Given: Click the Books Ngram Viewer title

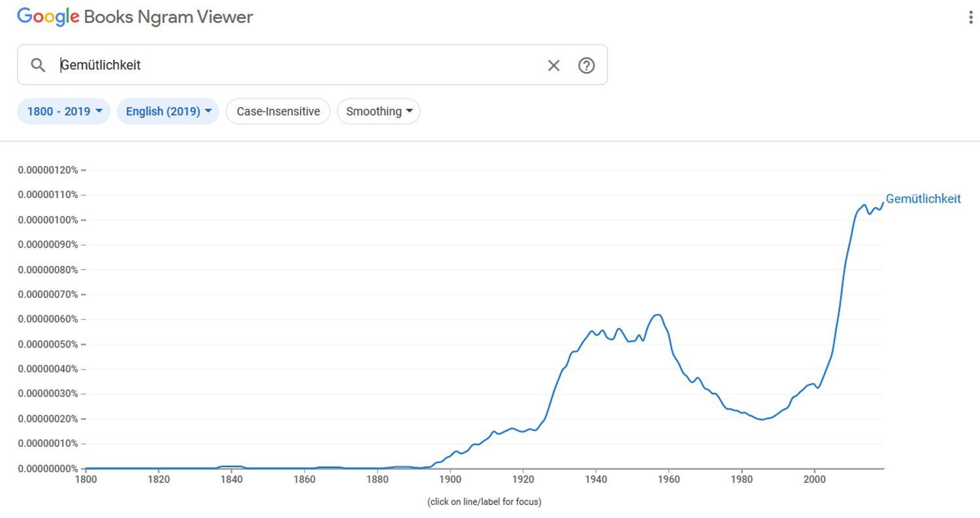Looking at the screenshot, I should point(169,18).
